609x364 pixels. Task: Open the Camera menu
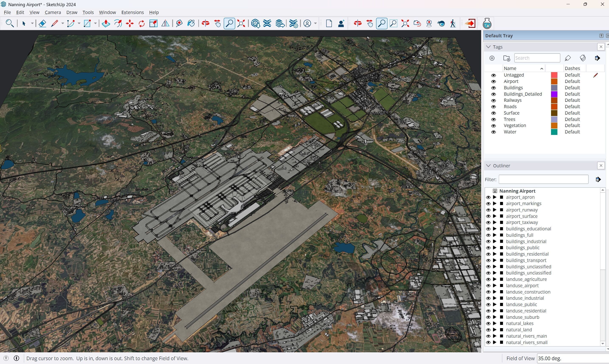click(x=53, y=12)
